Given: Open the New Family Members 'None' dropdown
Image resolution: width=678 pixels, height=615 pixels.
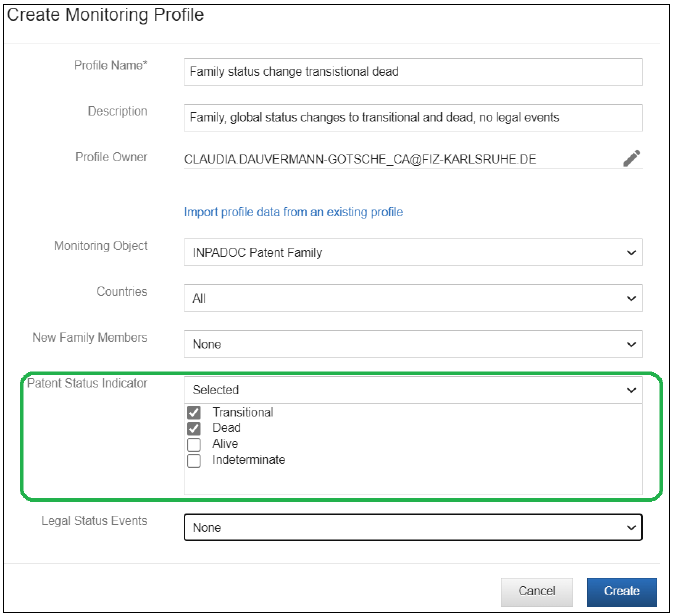Looking at the screenshot, I should pyautogui.click(x=413, y=344).
